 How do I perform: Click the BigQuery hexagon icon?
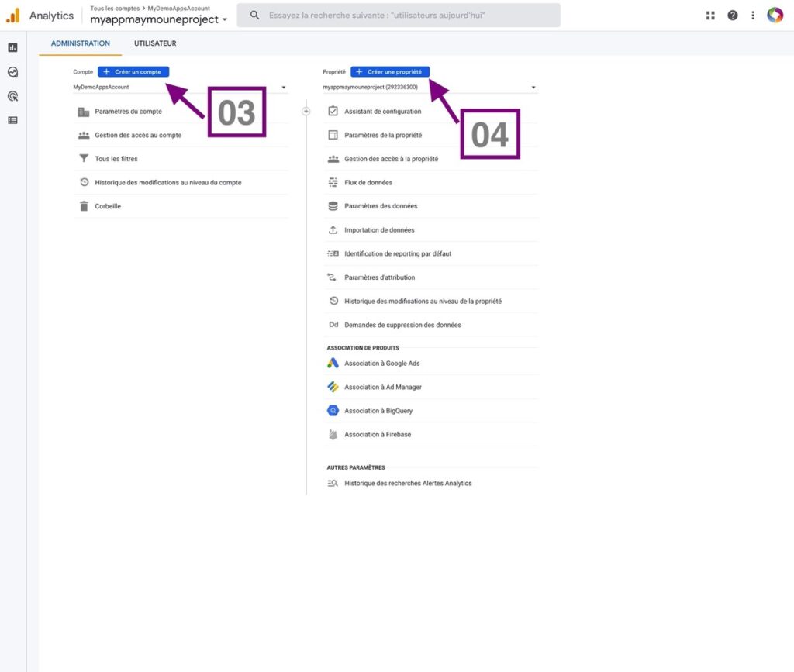(x=333, y=410)
